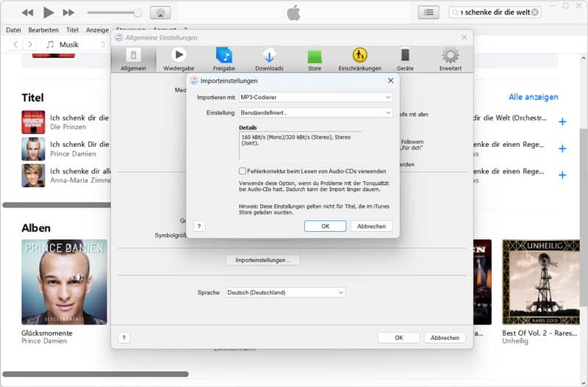Open the Bearbeiten menu
The image size is (588, 387).
[43, 30]
